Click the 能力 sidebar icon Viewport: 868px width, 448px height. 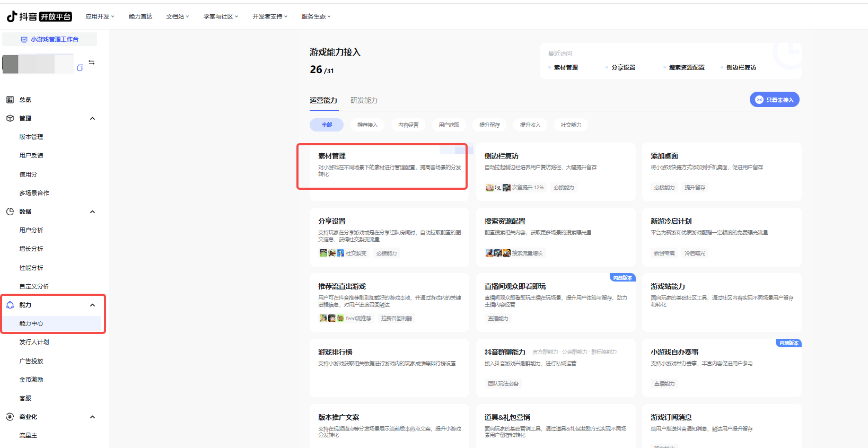10,305
